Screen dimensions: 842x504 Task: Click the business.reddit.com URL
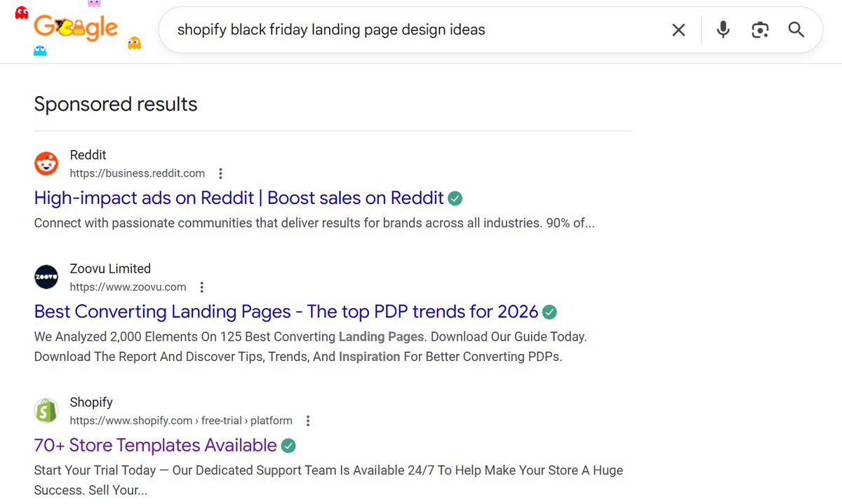[138, 173]
